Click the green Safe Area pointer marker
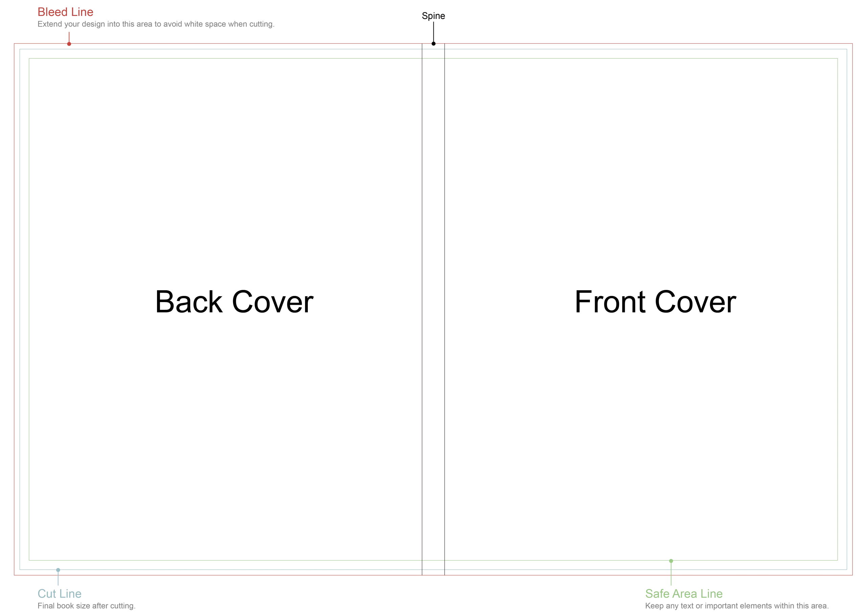Screen dimensions: 866x616 coord(671,561)
